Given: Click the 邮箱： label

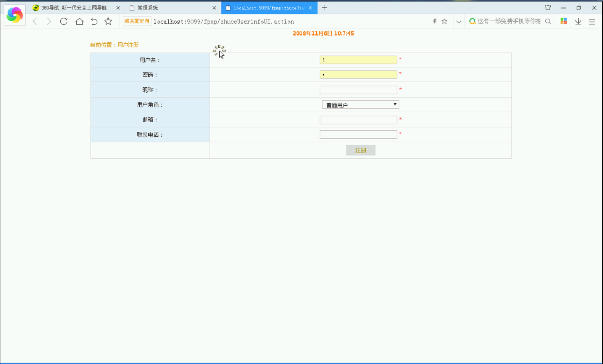Looking at the screenshot, I should point(150,120).
